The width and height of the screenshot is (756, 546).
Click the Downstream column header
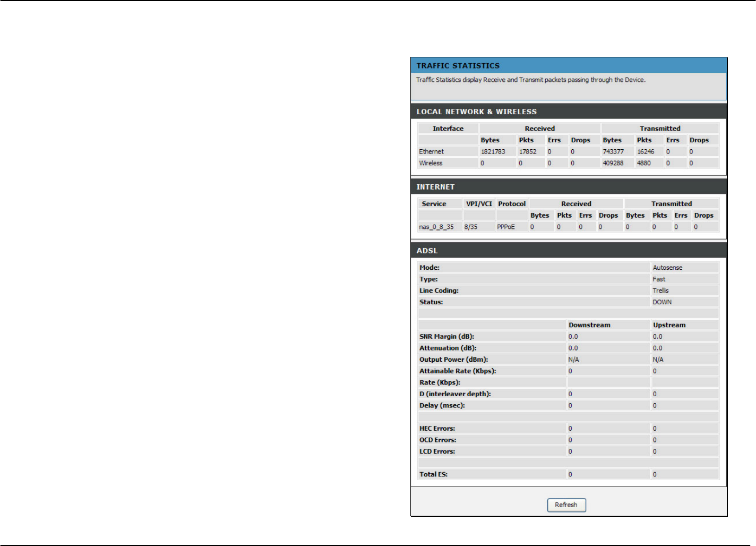coord(589,326)
